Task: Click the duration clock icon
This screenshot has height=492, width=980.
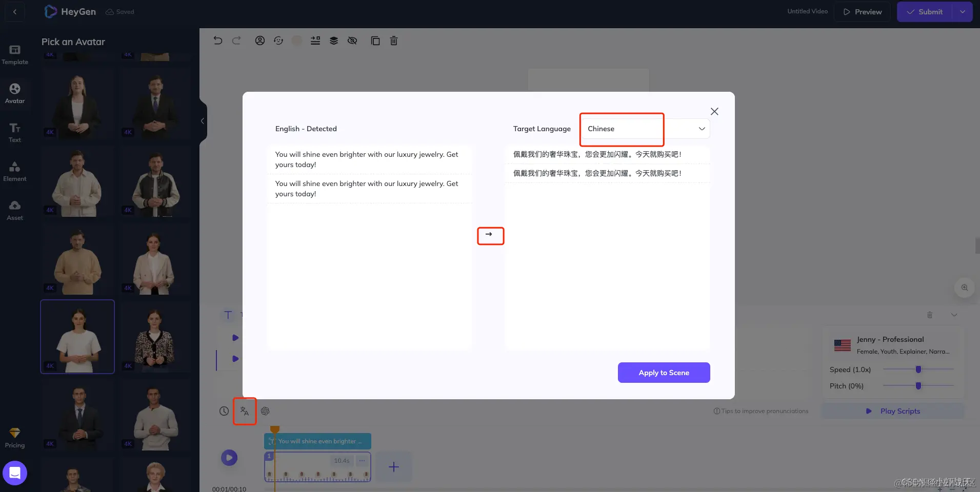Action: pyautogui.click(x=224, y=411)
